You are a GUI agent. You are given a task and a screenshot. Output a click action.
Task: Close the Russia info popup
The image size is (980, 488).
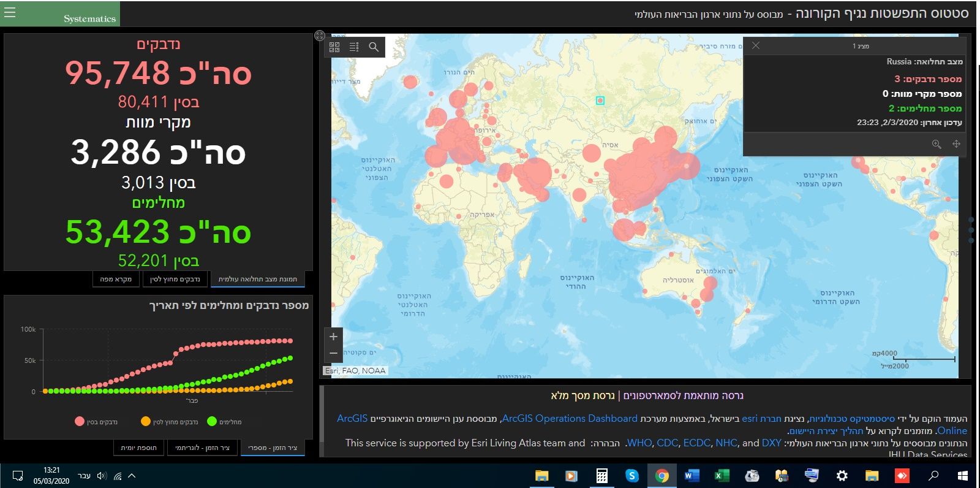[x=756, y=45]
